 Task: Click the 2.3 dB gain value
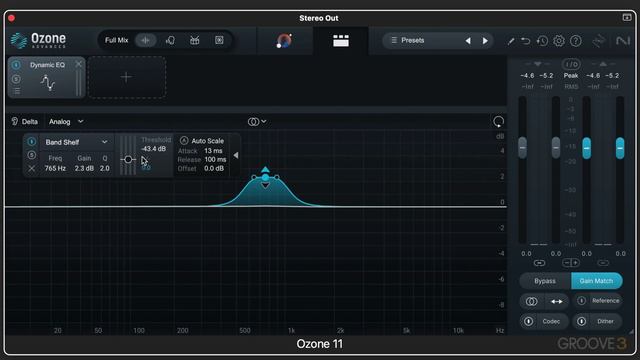coord(84,168)
